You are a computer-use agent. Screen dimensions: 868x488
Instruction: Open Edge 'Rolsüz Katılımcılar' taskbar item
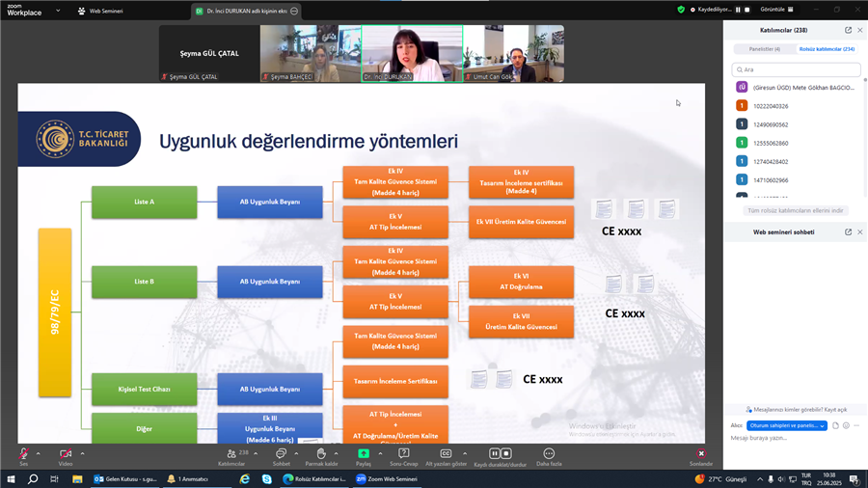point(314,479)
